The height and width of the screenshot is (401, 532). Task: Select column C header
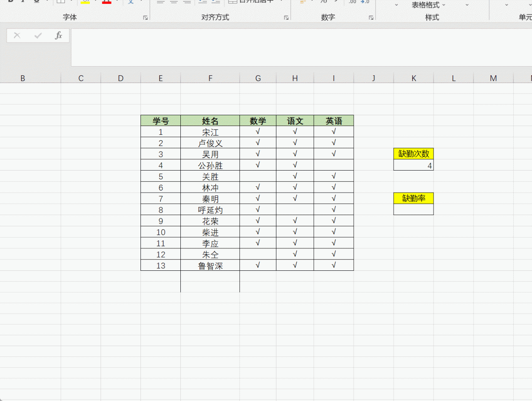[x=81, y=78]
